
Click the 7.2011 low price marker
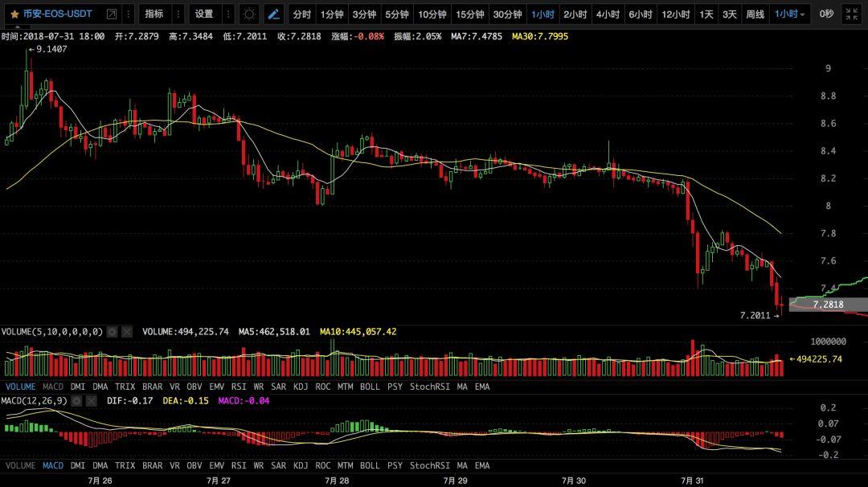pyautogui.click(x=759, y=316)
